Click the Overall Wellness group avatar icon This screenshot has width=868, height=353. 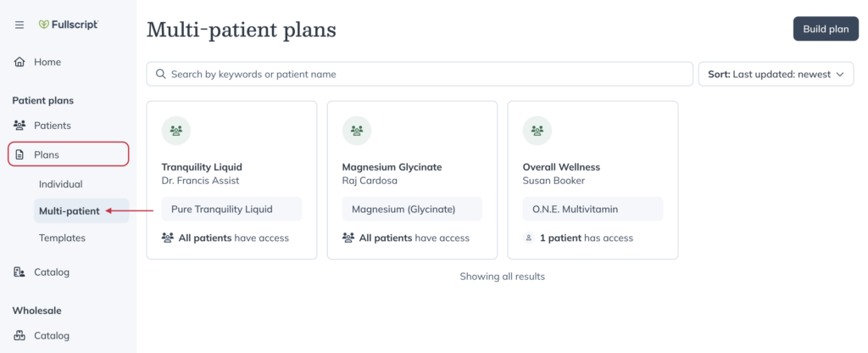[537, 131]
